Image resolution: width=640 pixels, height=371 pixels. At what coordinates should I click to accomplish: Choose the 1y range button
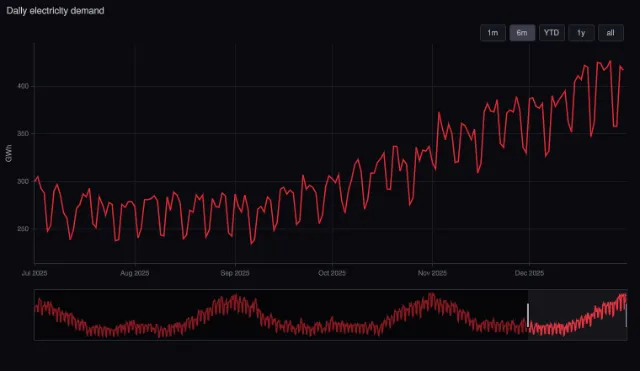point(581,33)
